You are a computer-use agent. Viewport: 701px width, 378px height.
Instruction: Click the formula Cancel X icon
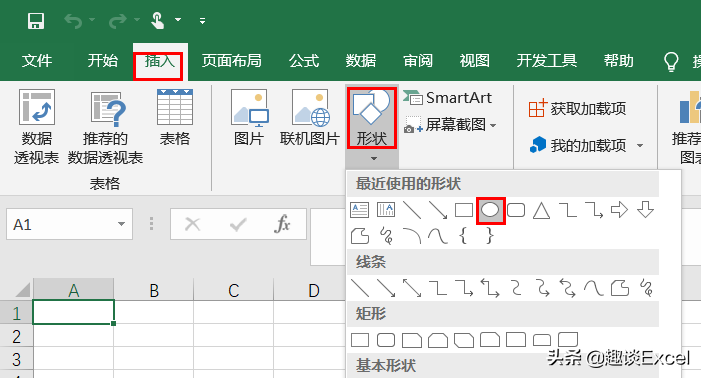coord(193,224)
